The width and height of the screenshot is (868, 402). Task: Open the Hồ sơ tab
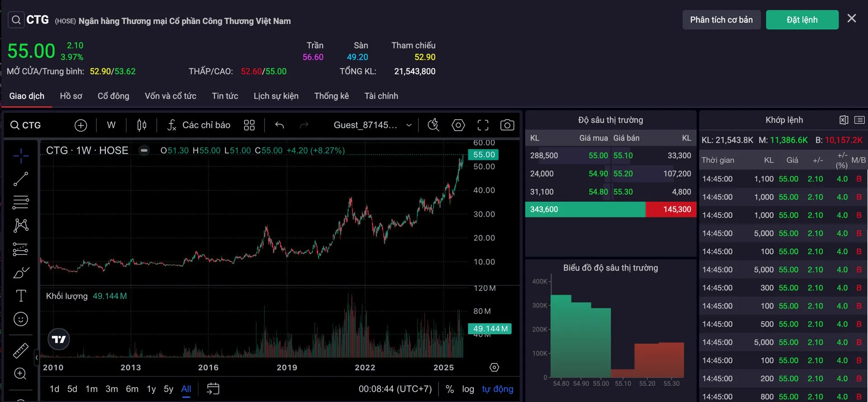click(x=71, y=96)
